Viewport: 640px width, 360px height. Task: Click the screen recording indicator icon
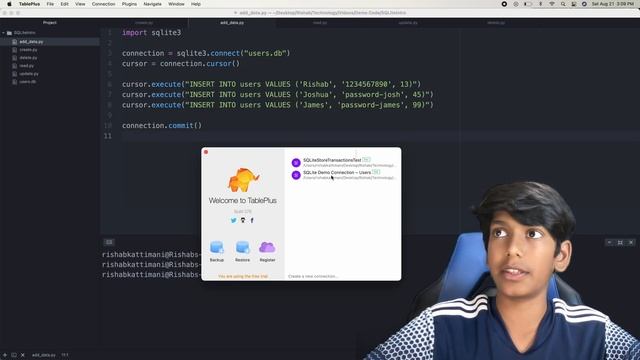click(x=504, y=4)
